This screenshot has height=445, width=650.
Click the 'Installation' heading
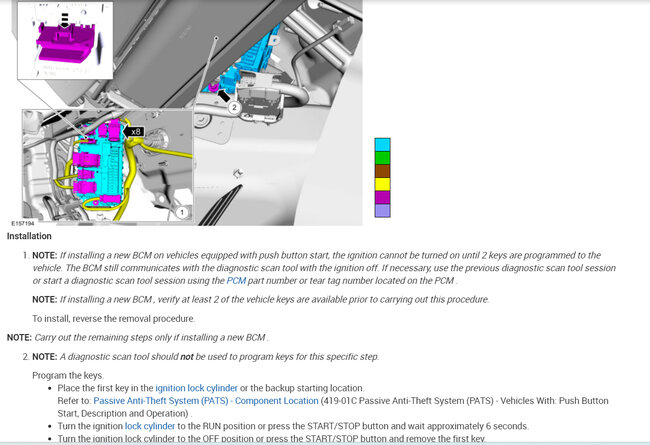[29, 236]
